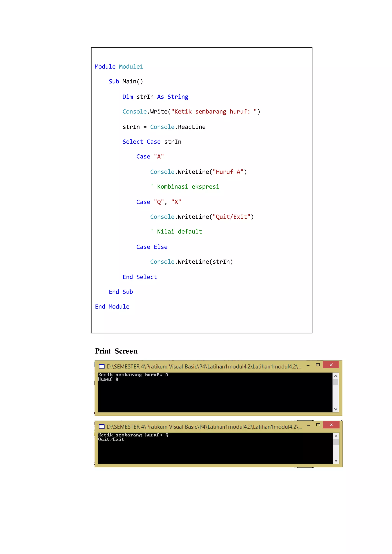
Task: Minimize the second console window
Action: [x=308, y=426]
